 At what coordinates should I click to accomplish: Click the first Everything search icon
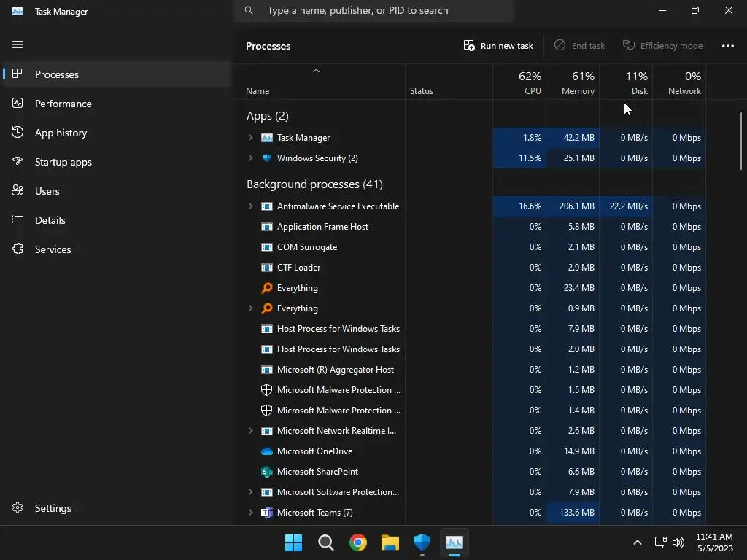tap(267, 287)
